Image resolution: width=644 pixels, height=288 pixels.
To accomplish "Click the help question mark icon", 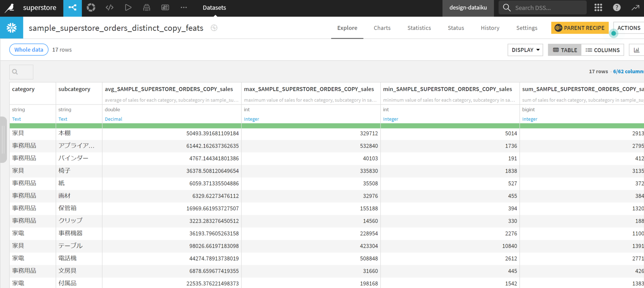I will 617,8.
